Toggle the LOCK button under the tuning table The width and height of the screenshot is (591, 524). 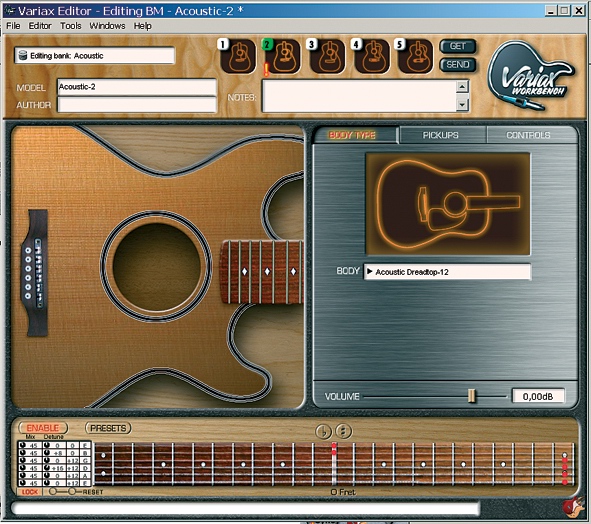(x=29, y=492)
